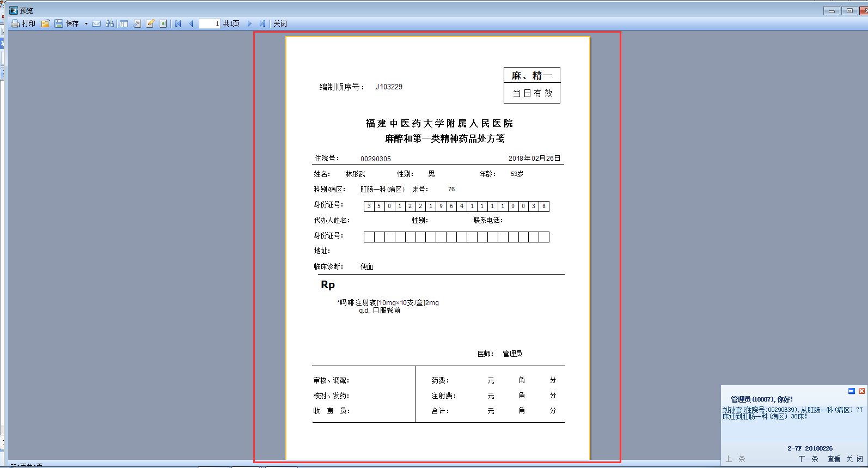Click the 联系电话 label

click(x=488, y=221)
